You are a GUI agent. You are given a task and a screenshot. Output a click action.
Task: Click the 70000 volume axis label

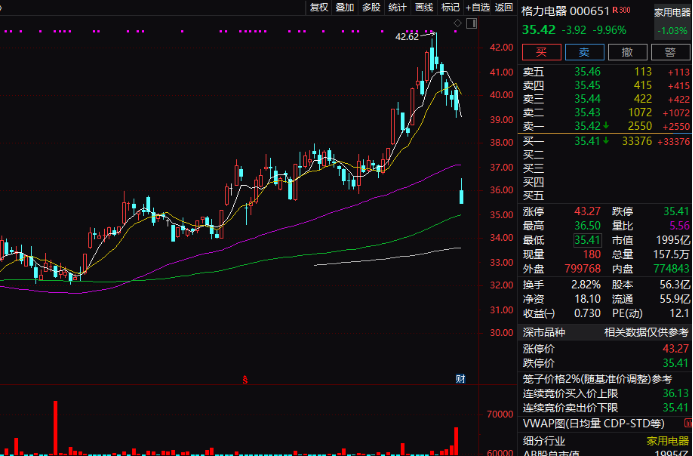click(x=502, y=415)
